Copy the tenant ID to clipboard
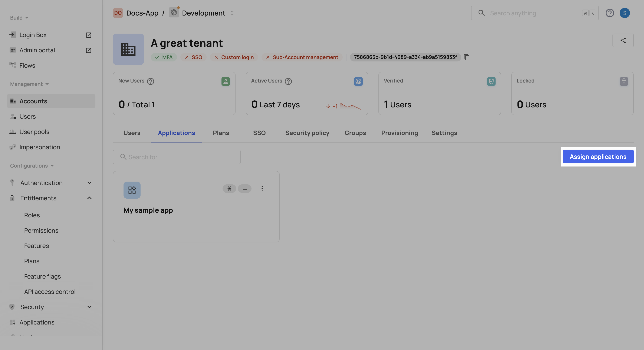This screenshot has height=350, width=644. pos(467,57)
